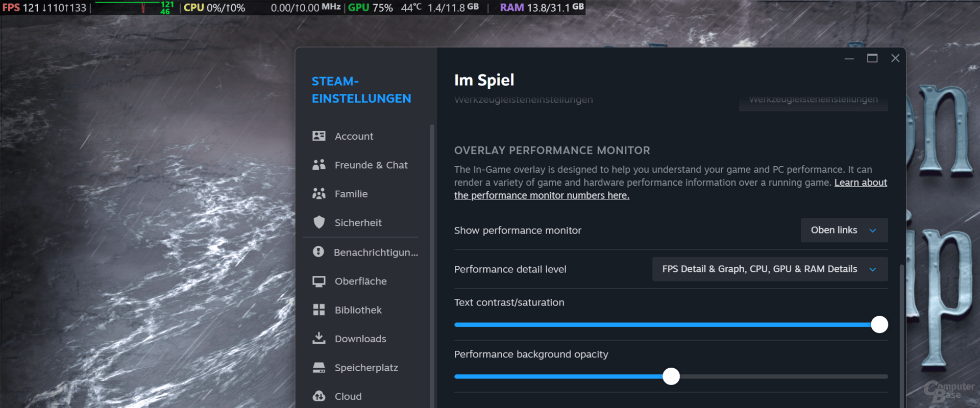The image size is (980, 408).
Task: Click the Freunde & Chat people icon
Action: (x=319, y=165)
